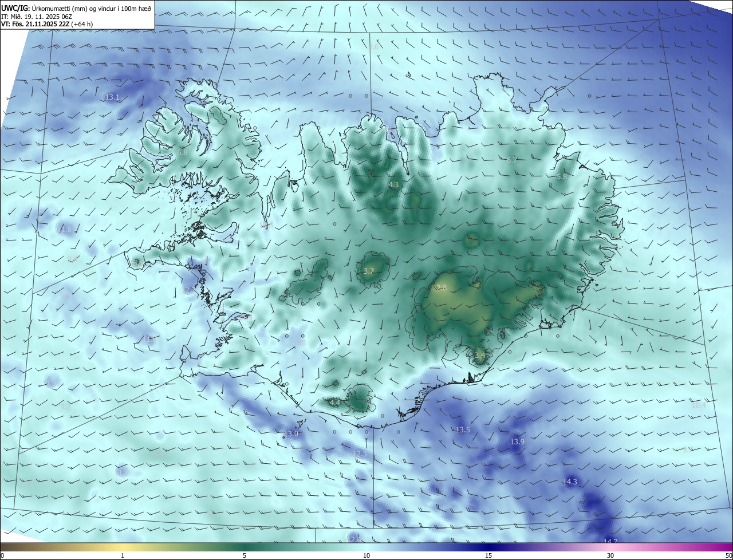This screenshot has height=560, width=733.
Task: Click the 13.9 value label over the sea
Action: [x=517, y=442]
